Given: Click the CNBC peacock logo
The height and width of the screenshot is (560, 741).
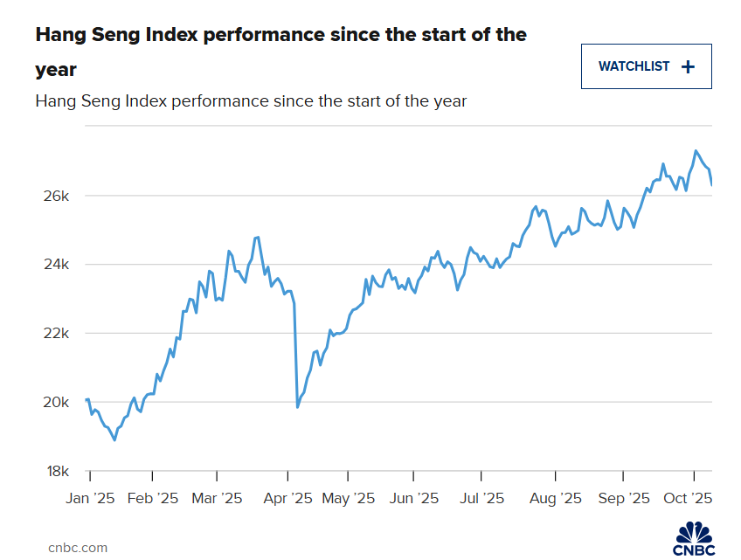Looking at the screenshot, I should 694,538.
